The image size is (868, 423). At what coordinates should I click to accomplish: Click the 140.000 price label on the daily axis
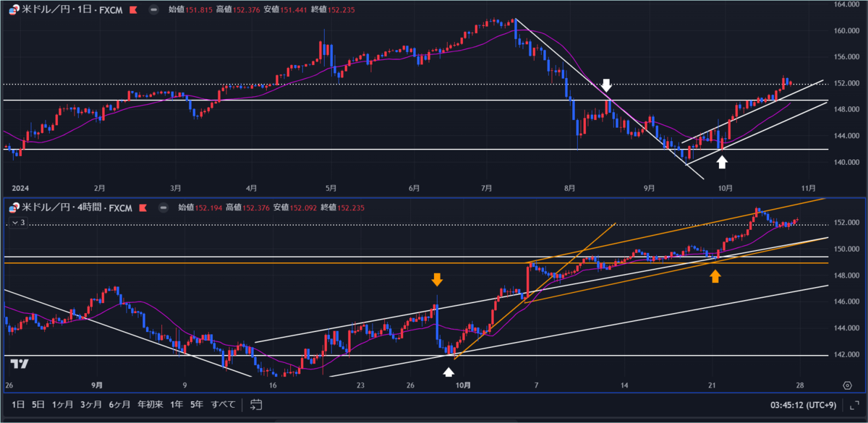coord(845,162)
